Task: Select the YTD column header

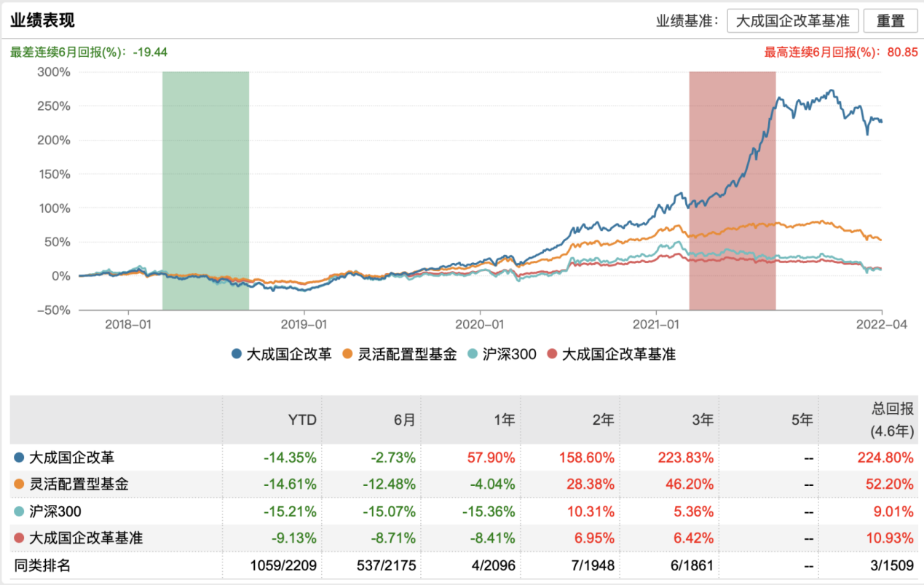Action: [x=302, y=420]
